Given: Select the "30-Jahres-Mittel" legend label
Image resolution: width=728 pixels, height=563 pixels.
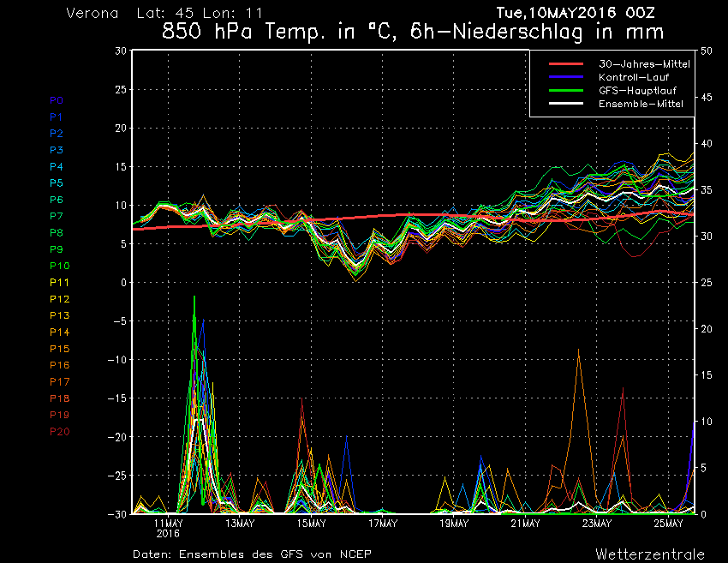Looking at the screenshot, I should (x=644, y=64).
